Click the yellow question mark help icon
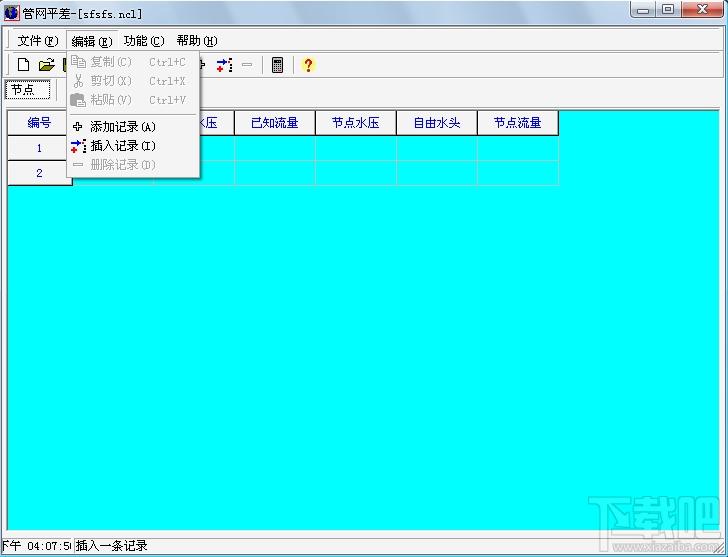728x557 pixels. coord(308,65)
